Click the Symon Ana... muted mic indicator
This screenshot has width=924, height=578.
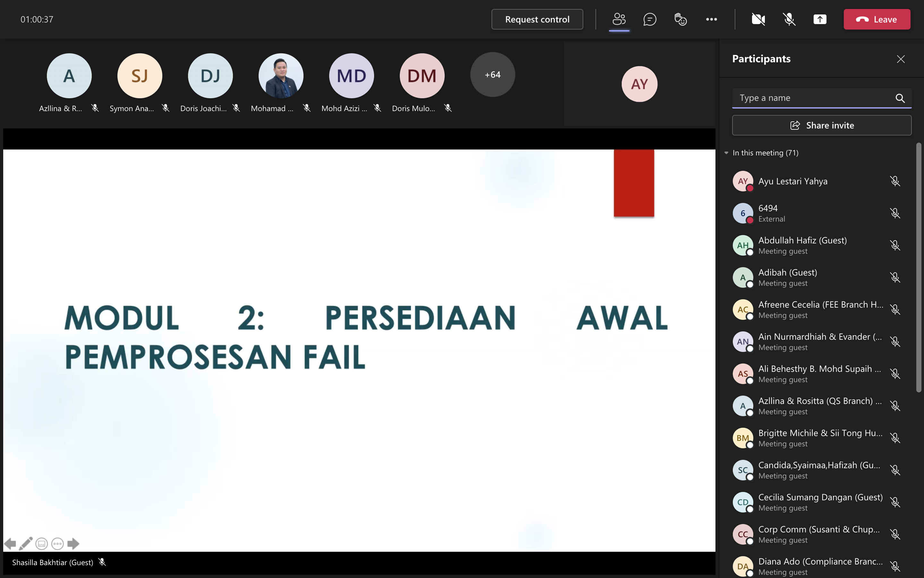(166, 108)
